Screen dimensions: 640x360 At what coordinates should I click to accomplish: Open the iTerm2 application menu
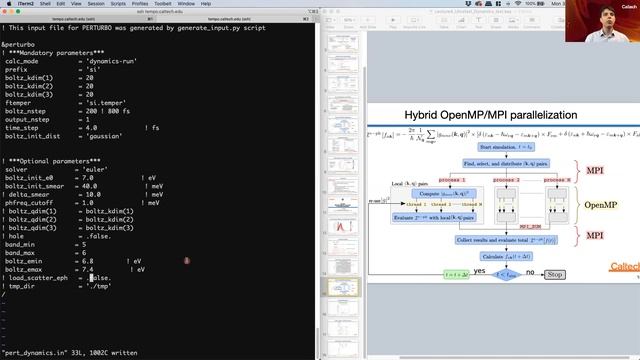(26, 4)
